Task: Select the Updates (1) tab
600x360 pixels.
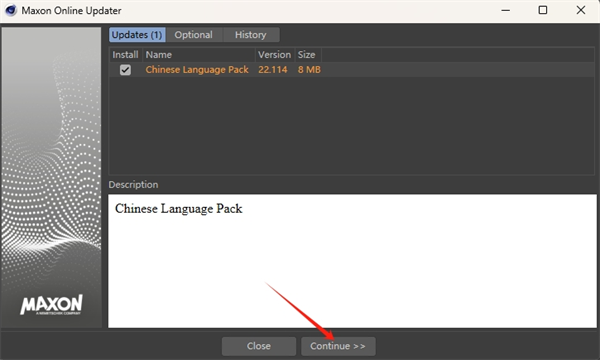Action: coord(137,35)
